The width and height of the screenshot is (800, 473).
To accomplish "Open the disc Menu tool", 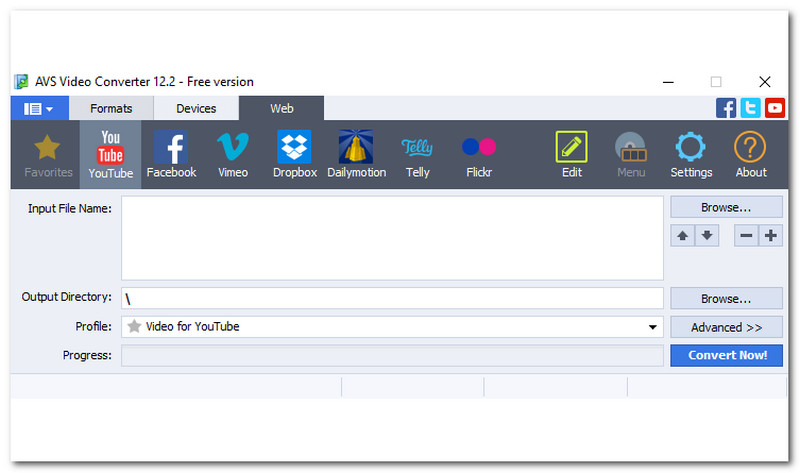I will [x=631, y=155].
